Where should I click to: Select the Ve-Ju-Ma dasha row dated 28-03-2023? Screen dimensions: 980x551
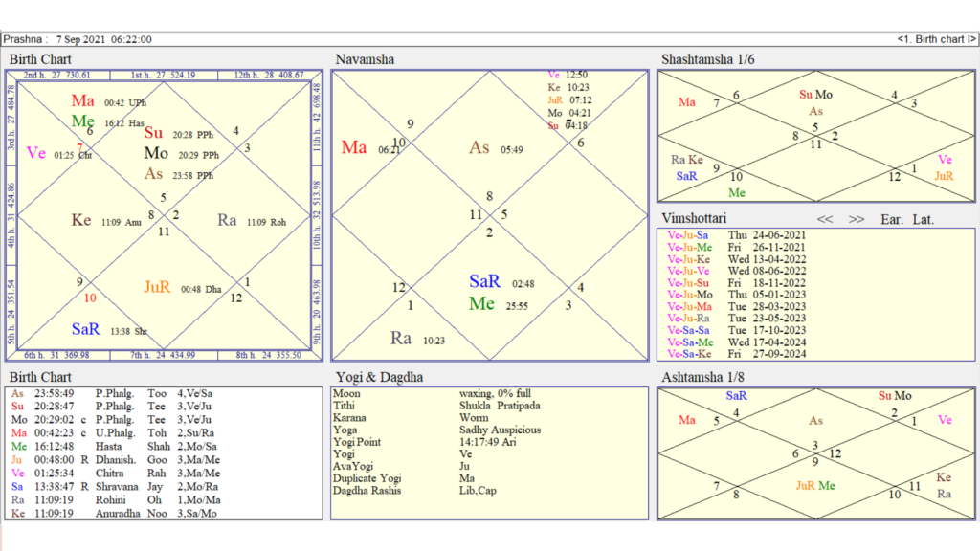[x=736, y=307]
